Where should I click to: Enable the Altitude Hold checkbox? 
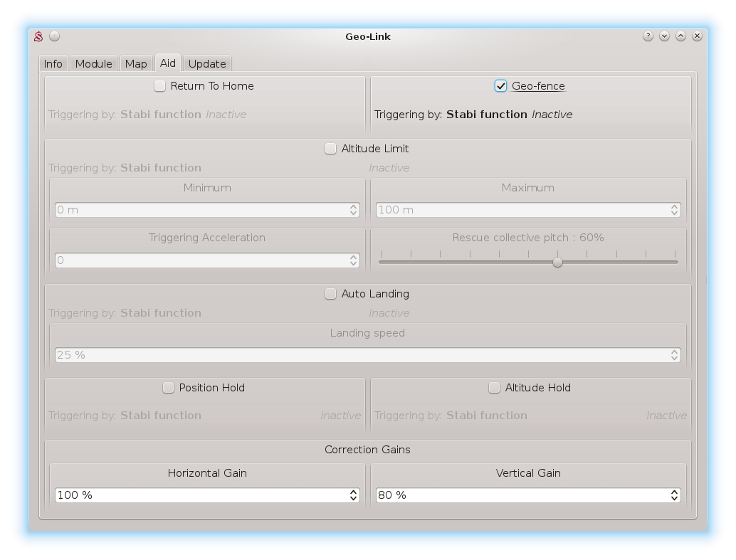(x=494, y=388)
